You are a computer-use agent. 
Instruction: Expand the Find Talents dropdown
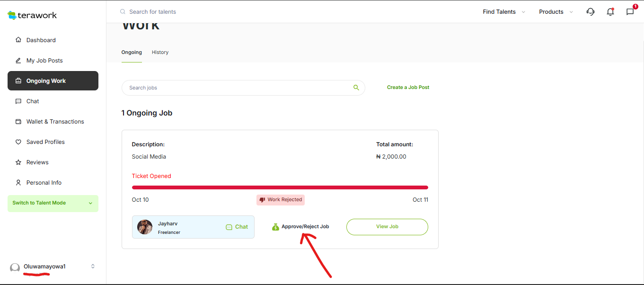(503, 12)
